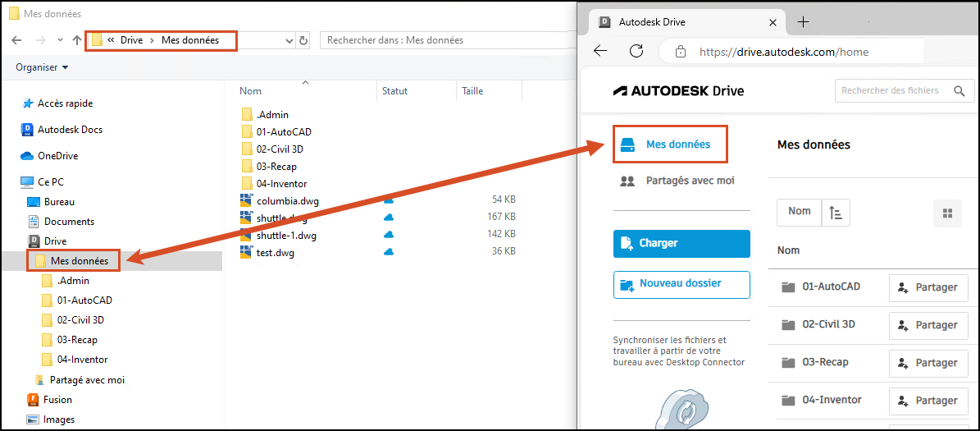Go up one folder level in Explorer
980x431 pixels.
[76, 40]
